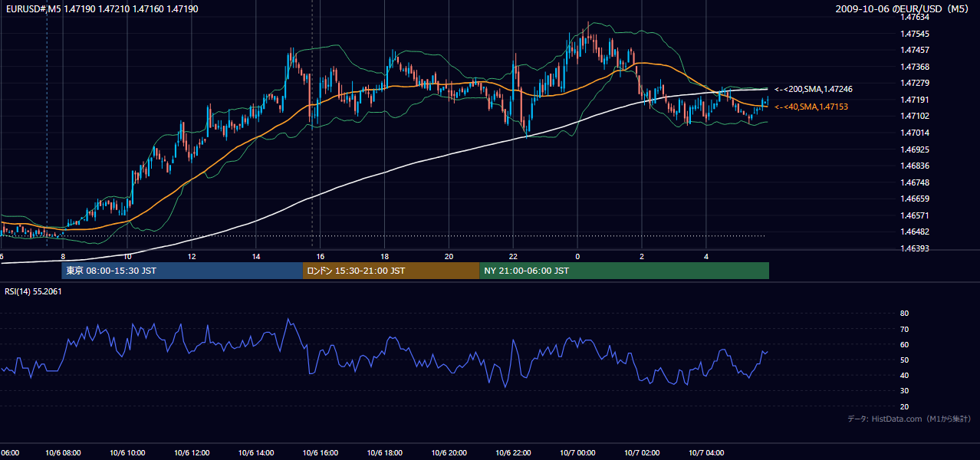The width and height of the screenshot is (980, 460).
Task: Click hour label 0 under the price chart
Action: (x=577, y=256)
